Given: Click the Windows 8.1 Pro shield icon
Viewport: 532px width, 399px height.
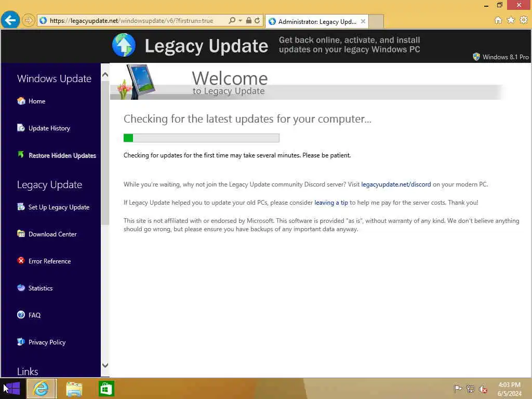Looking at the screenshot, I should coord(476,57).
